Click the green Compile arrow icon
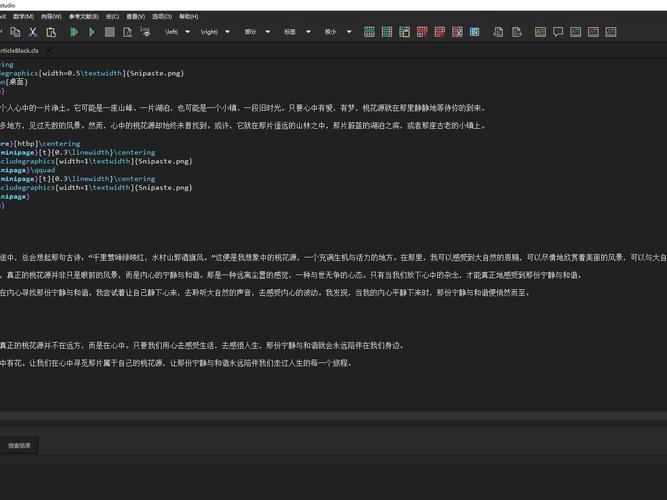 click(92, 32)
